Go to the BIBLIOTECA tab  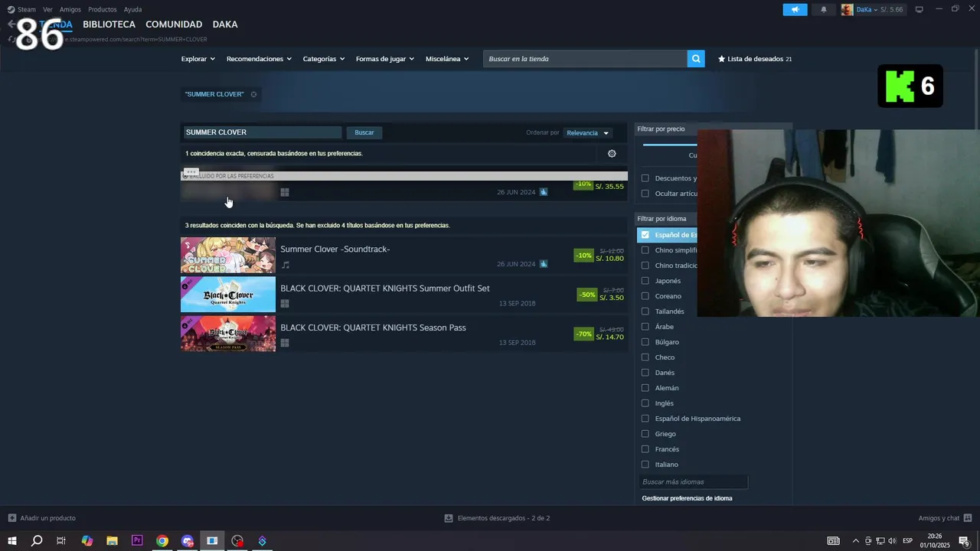109,24
